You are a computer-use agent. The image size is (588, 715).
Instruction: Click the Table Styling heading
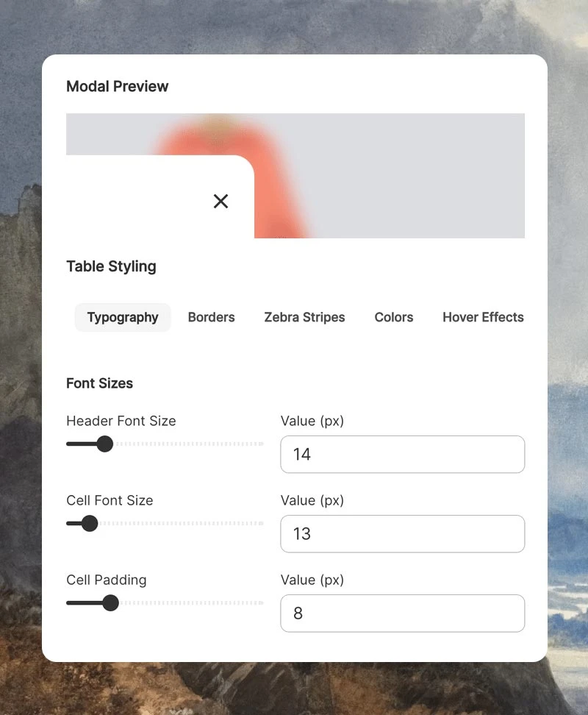pyautogui.click(x=112, y=266)
